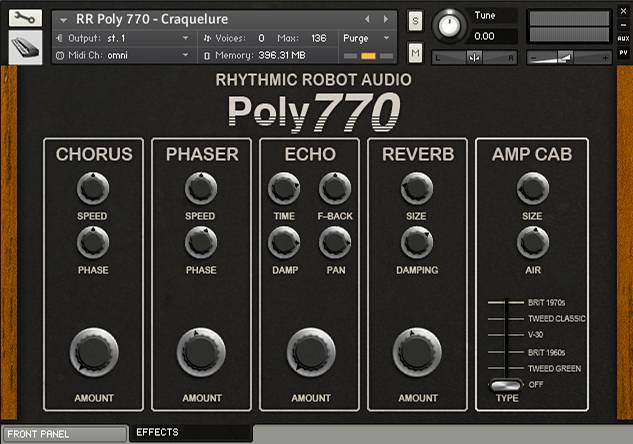Click the Echo Amount knob
This screenshot has height=444, width=633.
coord(311,352)
